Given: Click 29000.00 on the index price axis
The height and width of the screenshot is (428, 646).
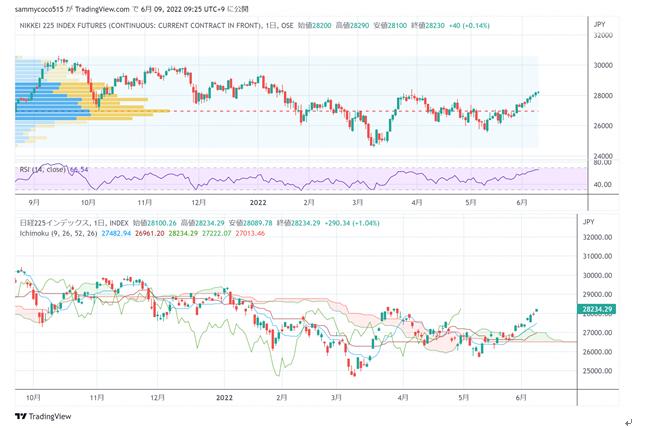Looking at the screenshot, I should point(597,295).
